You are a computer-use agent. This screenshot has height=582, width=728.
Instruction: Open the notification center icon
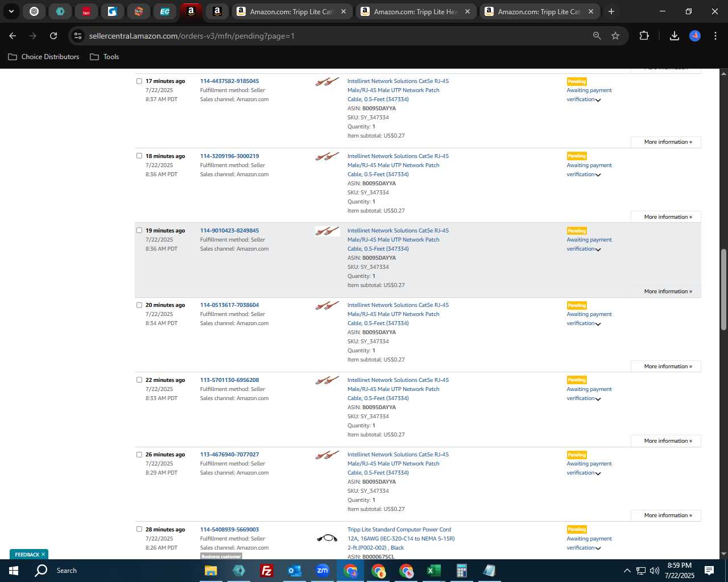pyautogui.click(x=709, y=571)
